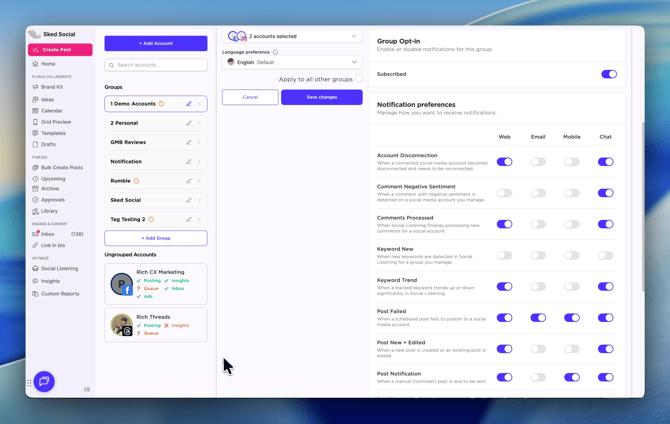
Task: Click the Language preference info icon
Action: pos(276,52)
